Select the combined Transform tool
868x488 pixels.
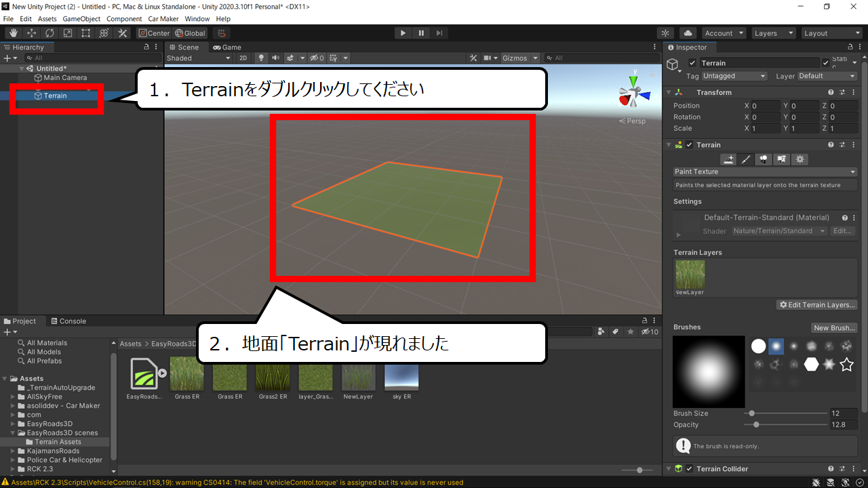coord(104,33)
